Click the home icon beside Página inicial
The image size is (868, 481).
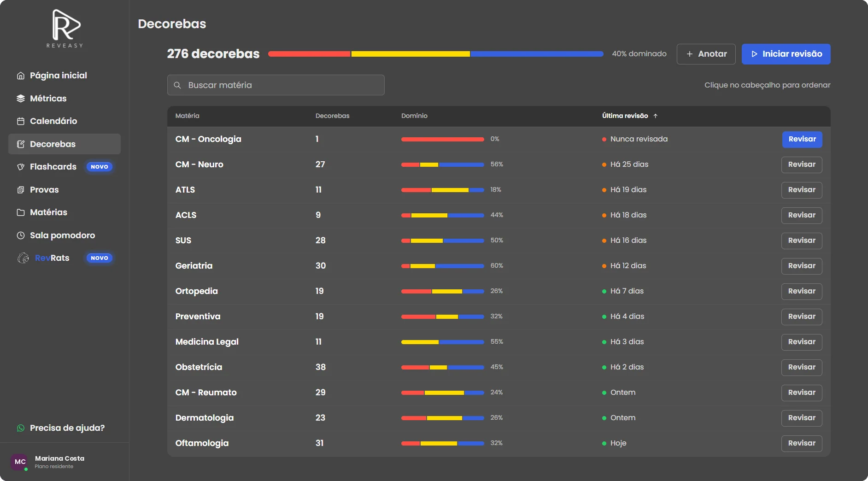tap(21, 76)
